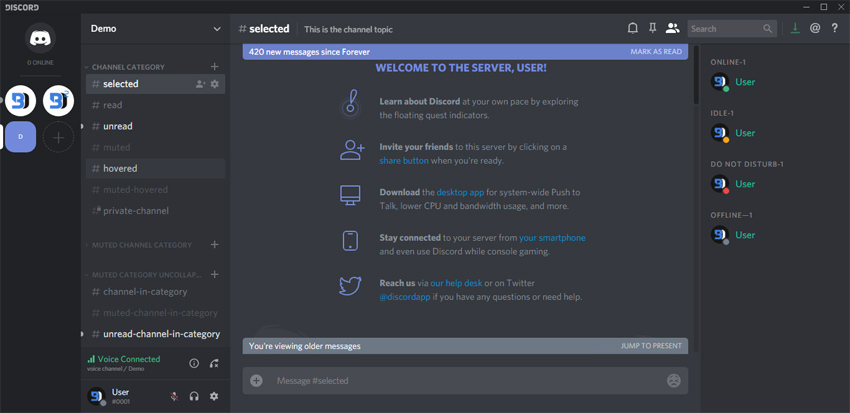850x413 pixels.
Task: Open user settings gear
Action: pos(214,397)
